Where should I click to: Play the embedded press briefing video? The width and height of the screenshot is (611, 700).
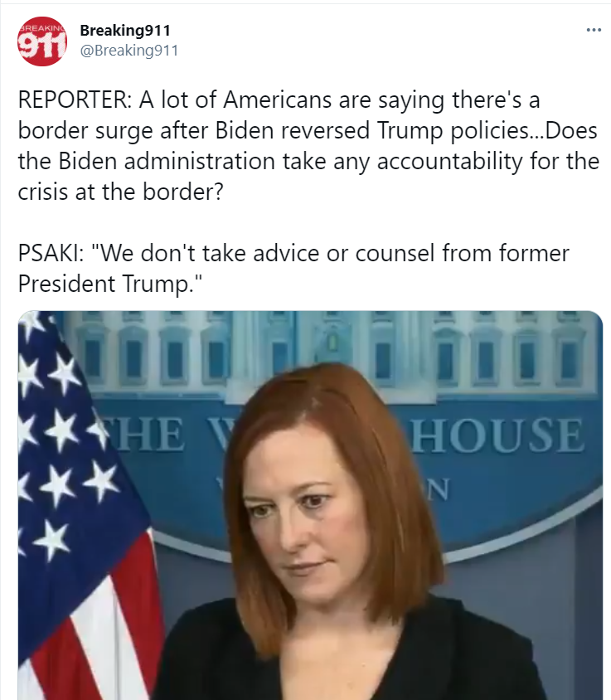[x=310, y=505]
